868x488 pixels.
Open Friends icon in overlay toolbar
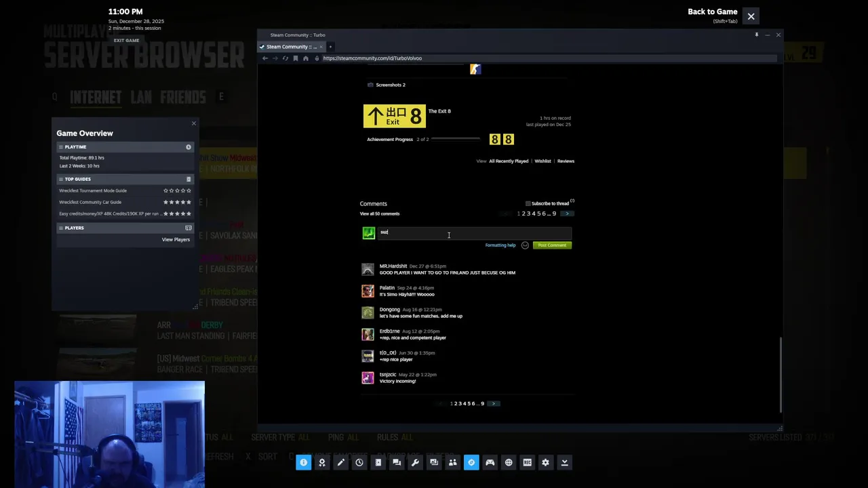(x=452, y=462)
